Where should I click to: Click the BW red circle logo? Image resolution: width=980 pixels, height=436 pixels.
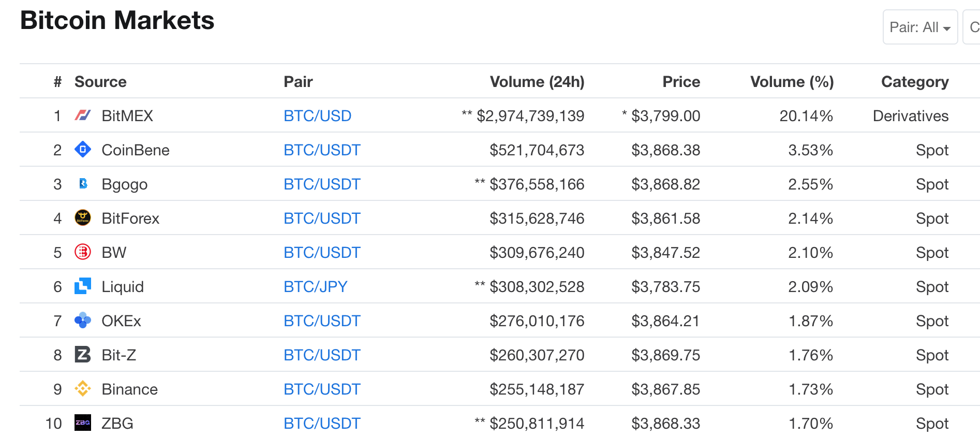83,252
